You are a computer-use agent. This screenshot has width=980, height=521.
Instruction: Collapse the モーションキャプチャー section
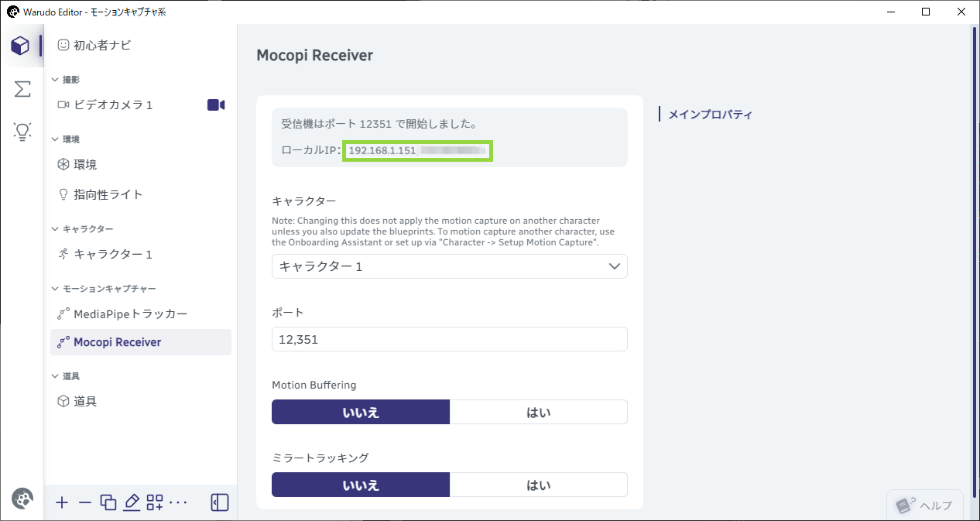(x=55, y=289)
